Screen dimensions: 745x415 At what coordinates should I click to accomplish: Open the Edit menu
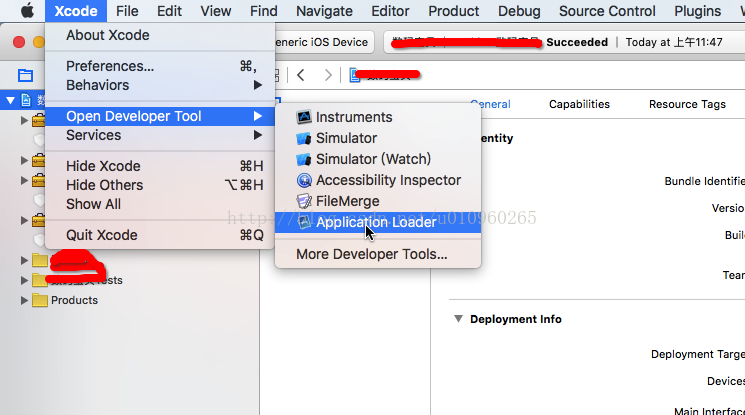(169, 11)
